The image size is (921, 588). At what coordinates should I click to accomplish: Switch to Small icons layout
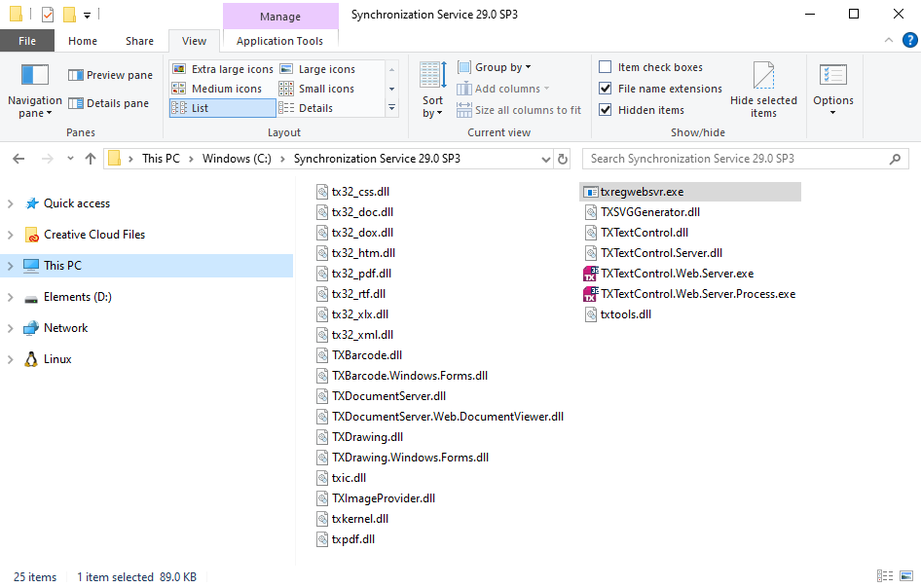coord(317,89)
